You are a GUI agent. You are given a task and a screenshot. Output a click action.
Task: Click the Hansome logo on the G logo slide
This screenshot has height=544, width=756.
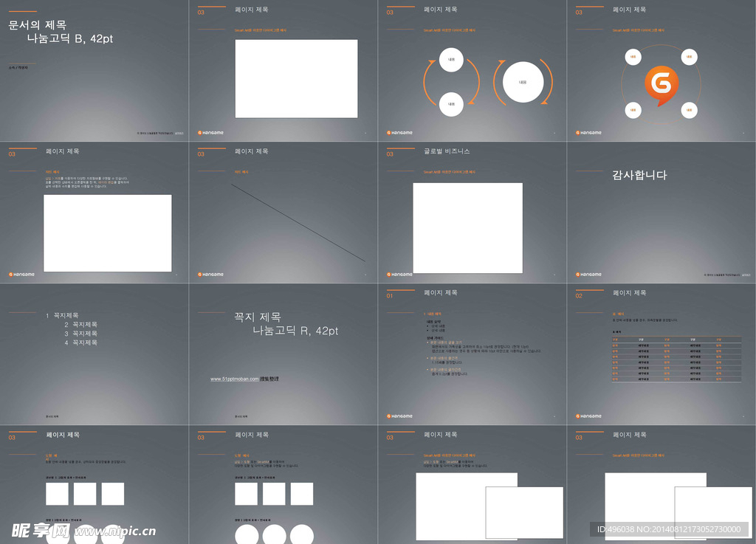[x=588, y=133]
